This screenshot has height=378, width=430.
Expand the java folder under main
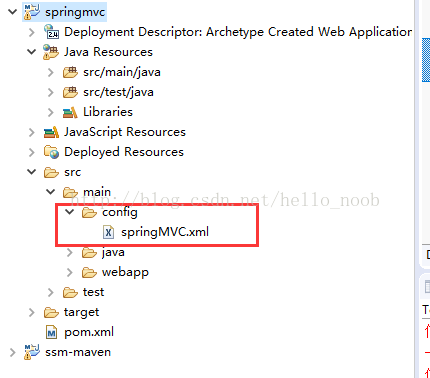point(70,252)
